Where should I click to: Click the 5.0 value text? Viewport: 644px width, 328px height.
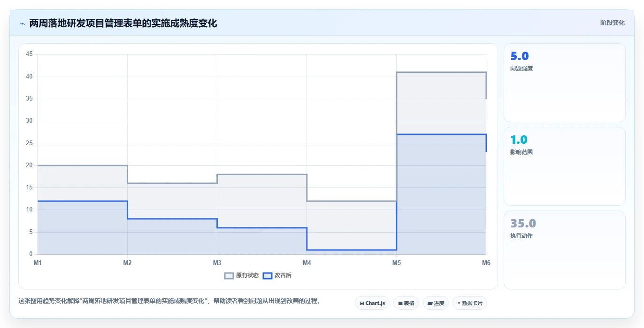pos(519,56)
